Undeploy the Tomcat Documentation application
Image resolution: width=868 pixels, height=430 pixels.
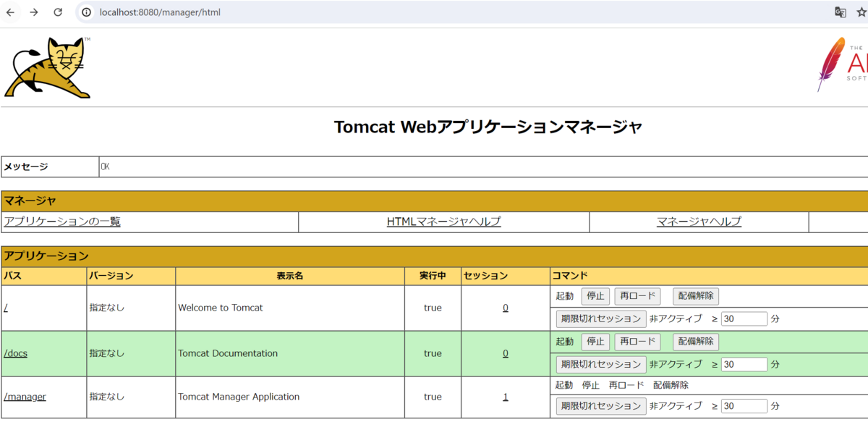(696, 342)
